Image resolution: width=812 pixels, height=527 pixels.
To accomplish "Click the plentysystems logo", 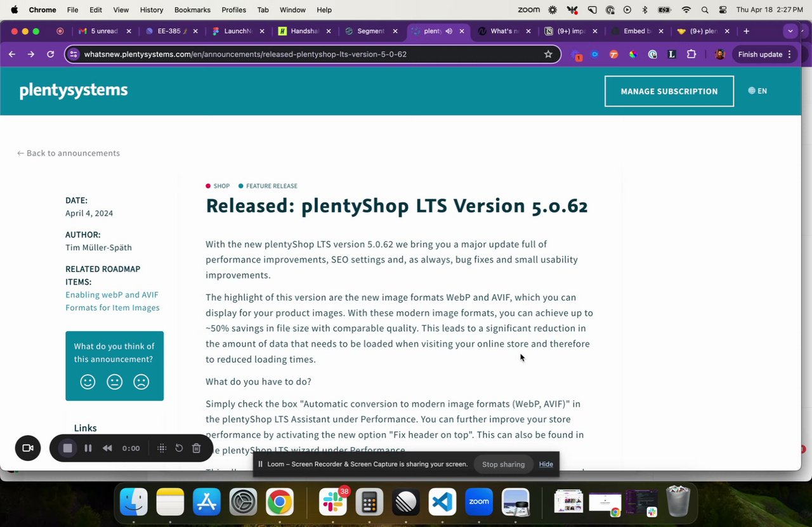I will tap(74, 91).
